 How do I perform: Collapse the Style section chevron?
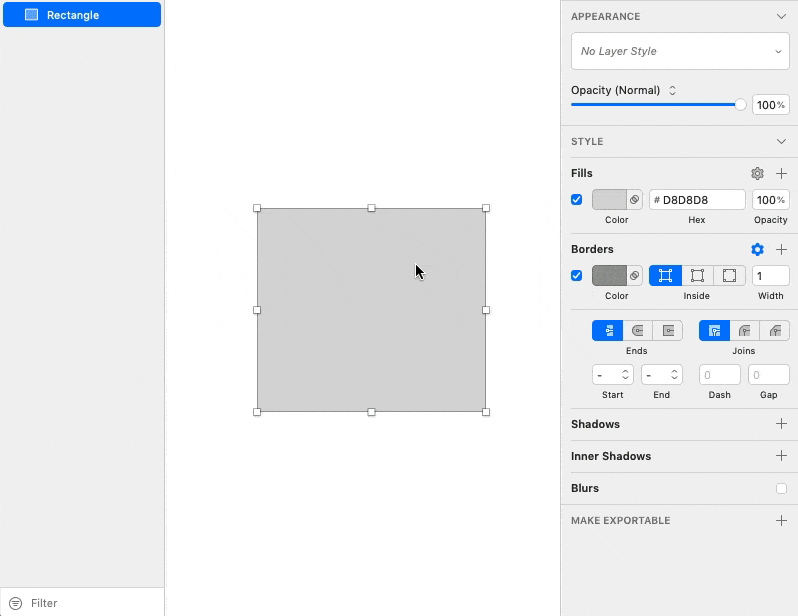pos(781,142)
